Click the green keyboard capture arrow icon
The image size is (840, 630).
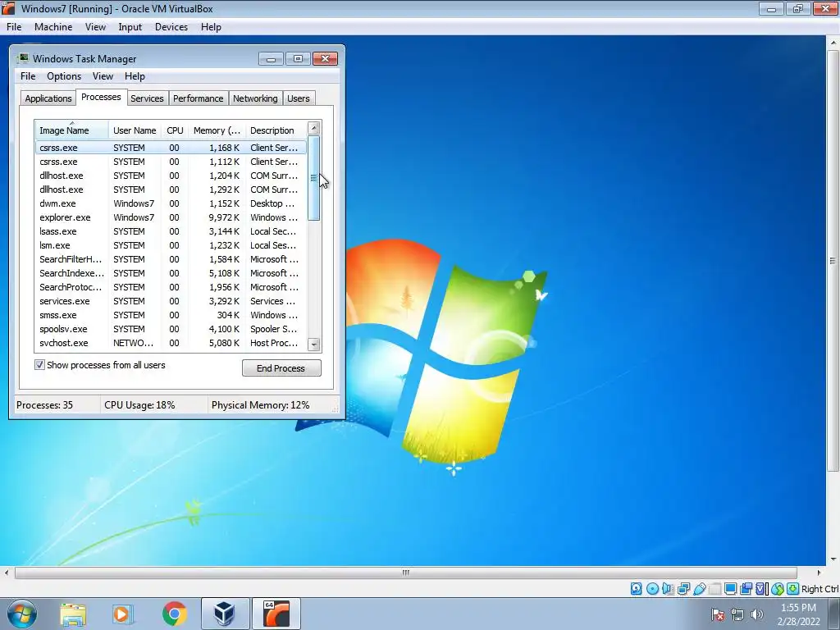[x=792, y=589]
